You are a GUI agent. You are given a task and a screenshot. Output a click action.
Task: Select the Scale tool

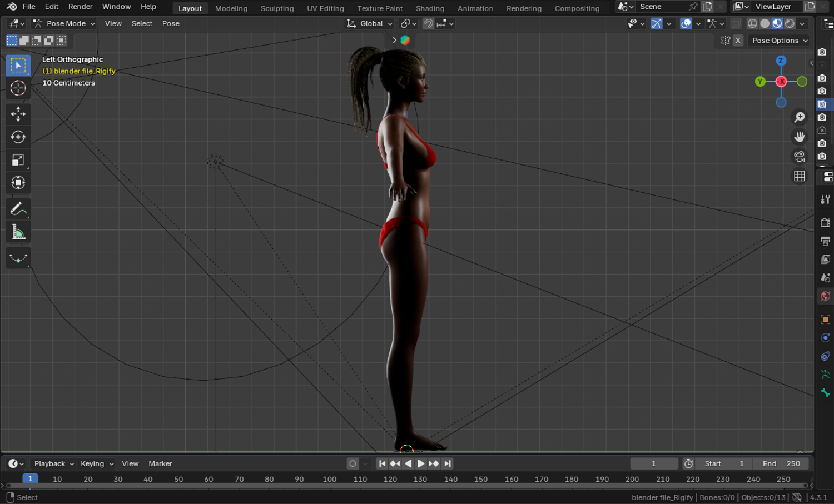[18, 160]
